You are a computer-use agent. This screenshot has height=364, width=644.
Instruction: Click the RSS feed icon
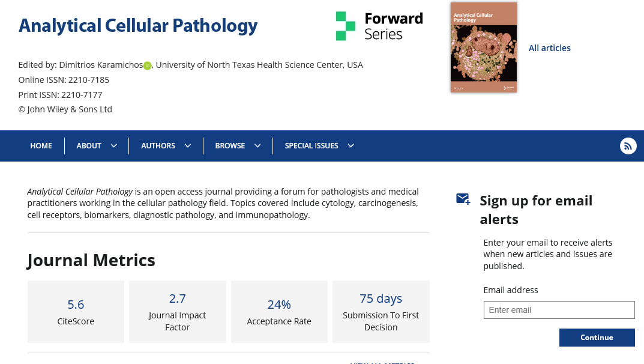(628, 146)
